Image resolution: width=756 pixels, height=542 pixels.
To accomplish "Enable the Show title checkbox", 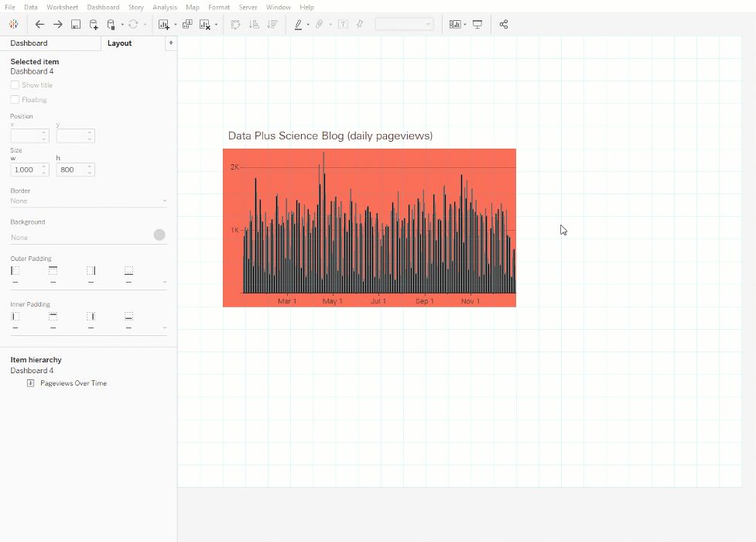I will (15, 85).
